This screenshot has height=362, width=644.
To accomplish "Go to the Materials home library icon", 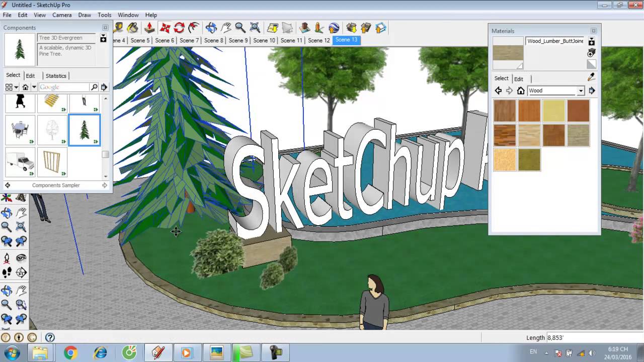I will tap(521, 90).
